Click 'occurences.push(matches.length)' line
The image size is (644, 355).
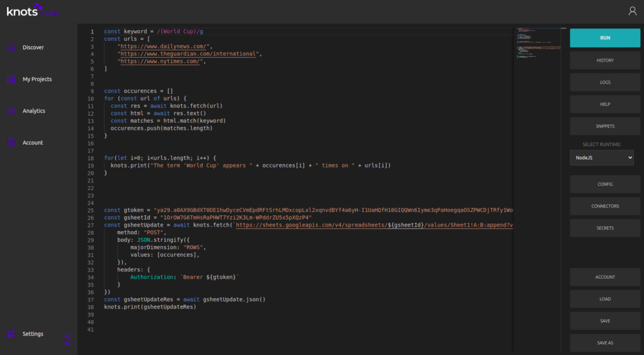162,128
